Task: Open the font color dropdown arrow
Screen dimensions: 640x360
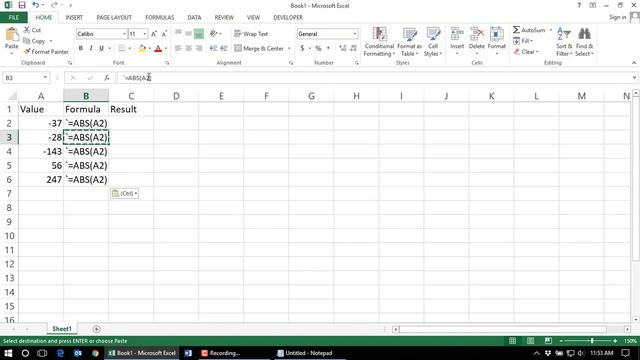Action: (x=166, y=49)
